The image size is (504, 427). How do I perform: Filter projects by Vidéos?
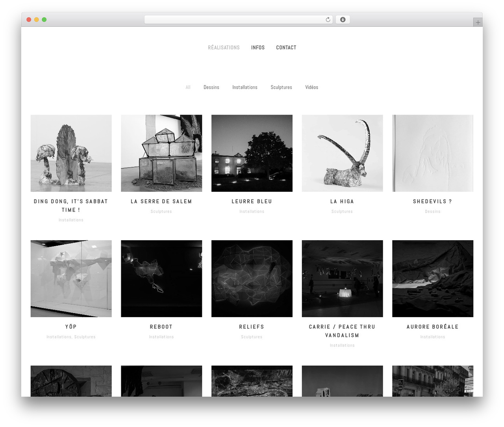click(311, 87)
